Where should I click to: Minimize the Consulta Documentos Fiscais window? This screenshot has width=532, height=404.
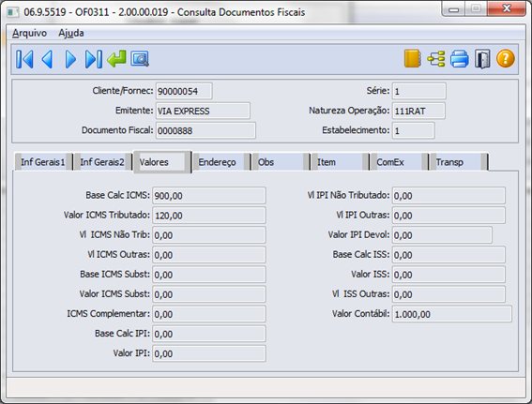coord(453,8)
